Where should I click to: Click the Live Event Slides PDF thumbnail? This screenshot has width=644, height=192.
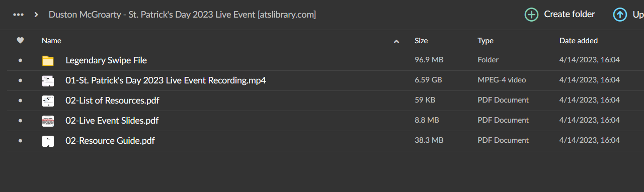click(x=48, y=121)
